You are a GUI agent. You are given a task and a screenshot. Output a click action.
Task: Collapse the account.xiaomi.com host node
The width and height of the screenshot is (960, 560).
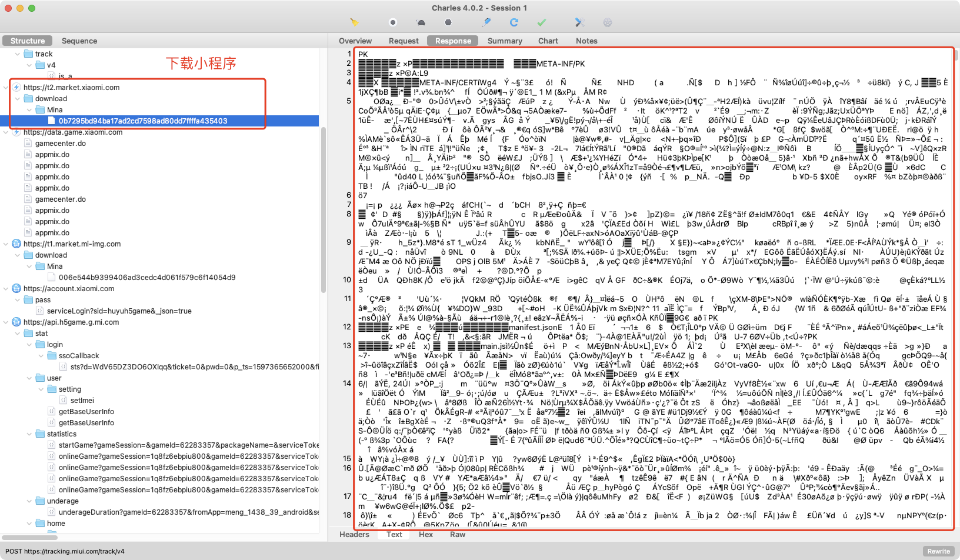coord(6,289)
